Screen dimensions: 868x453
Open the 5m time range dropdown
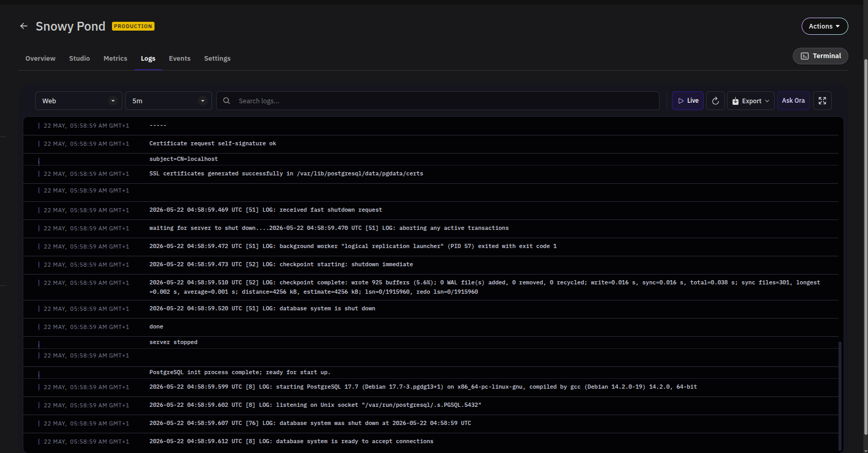pos(169,101)
